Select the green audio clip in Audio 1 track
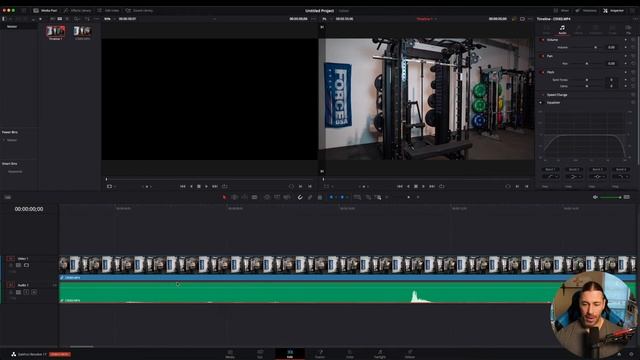Viewport: 640px width, 360px height. point(347,292)
